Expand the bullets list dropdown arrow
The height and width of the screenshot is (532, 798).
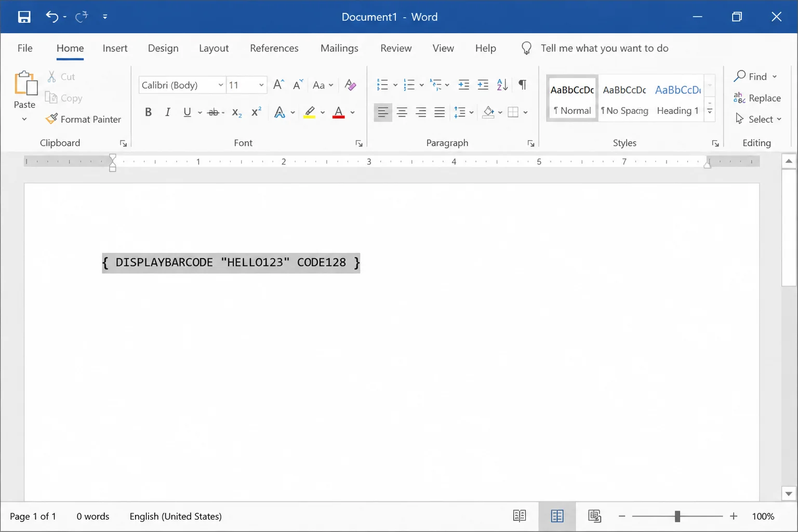[x=395, y=85]
